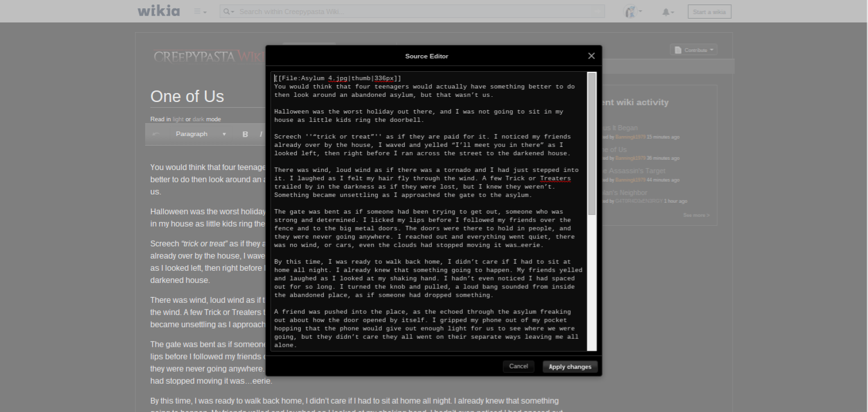Viewport: 868px width, 412px height.
Task: Click the Apply changes button
Action: point(570,366)
